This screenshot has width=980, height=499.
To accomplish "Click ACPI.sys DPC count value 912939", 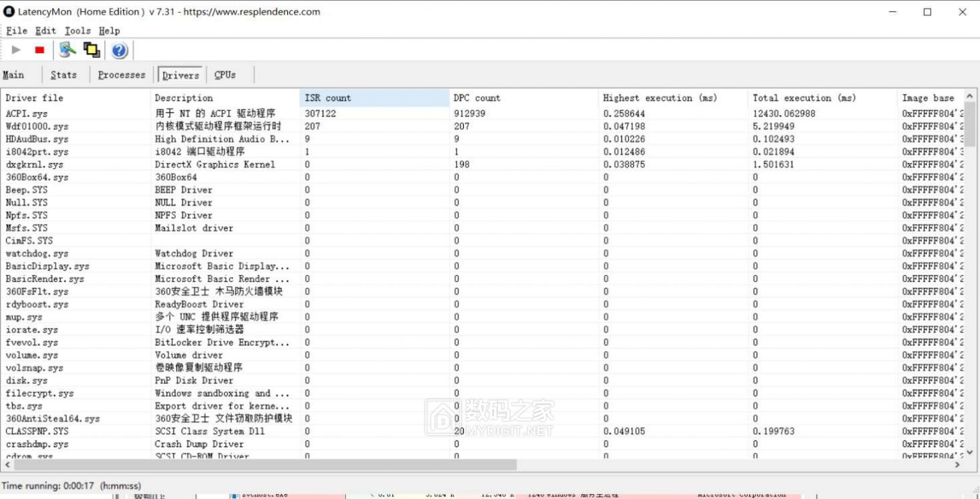I will point(470,113).
